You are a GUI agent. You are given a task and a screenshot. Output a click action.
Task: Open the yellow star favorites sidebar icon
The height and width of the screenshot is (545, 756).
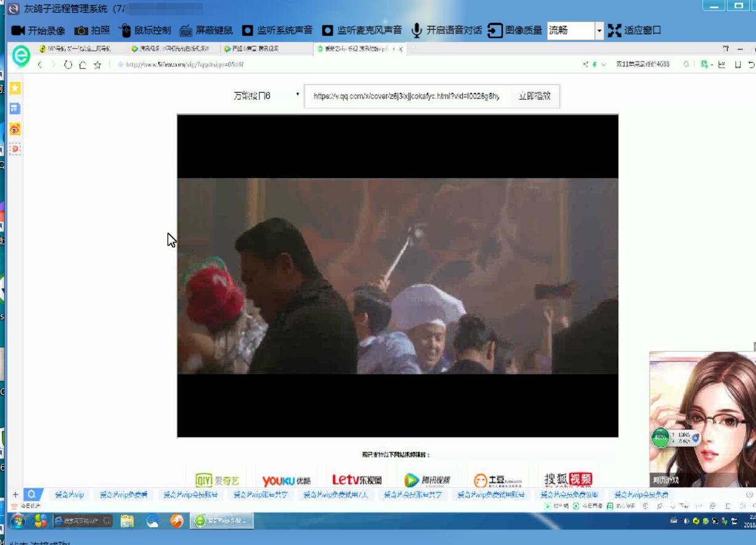15,88
